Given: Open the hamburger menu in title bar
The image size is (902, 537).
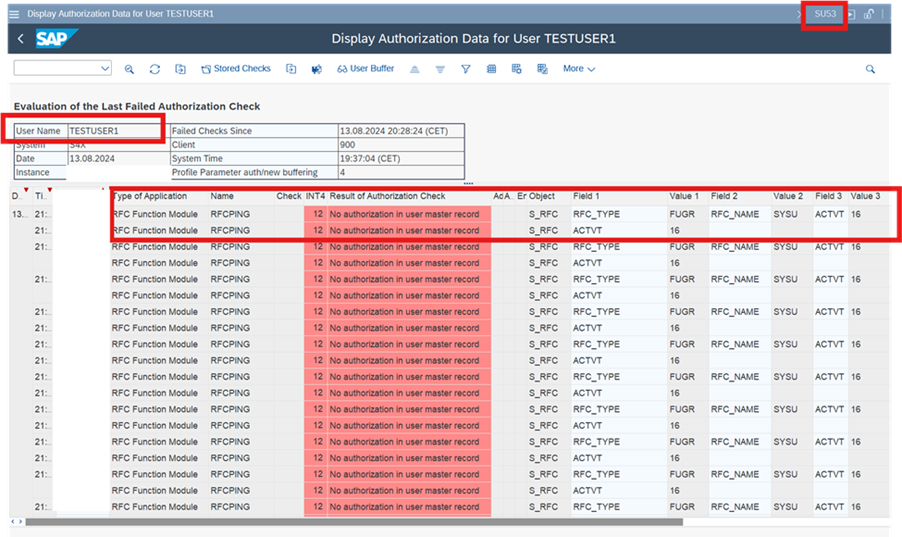Looking at the screenshot, I should 13,14.
